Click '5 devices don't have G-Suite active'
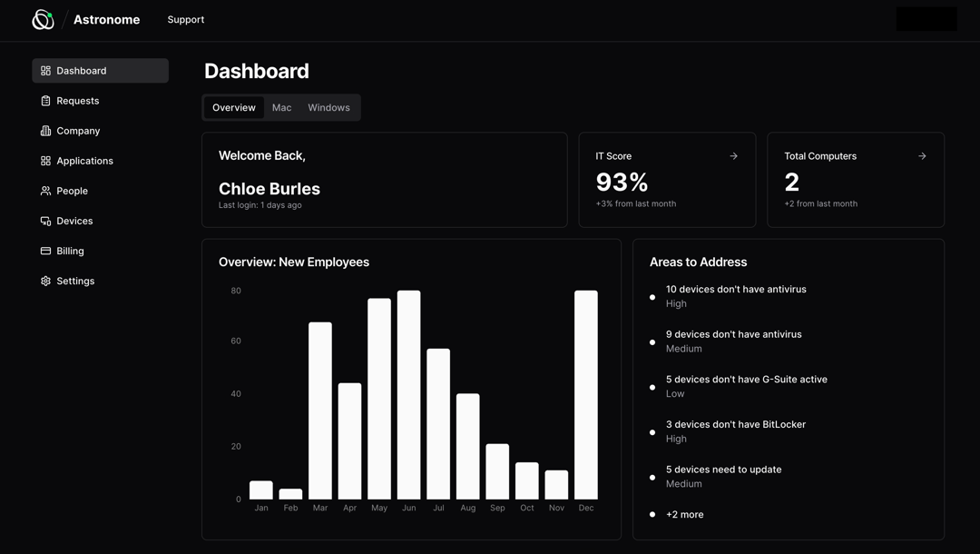 pos(746,380)
